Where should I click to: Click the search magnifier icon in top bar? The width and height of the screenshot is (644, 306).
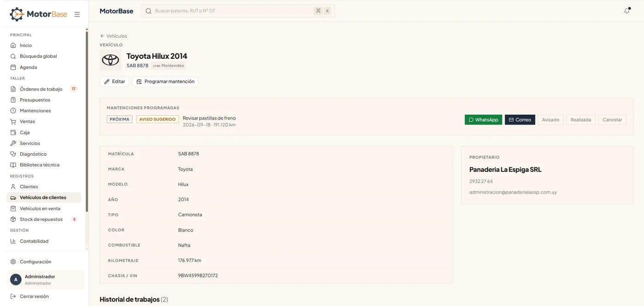(x=149, y=11)
